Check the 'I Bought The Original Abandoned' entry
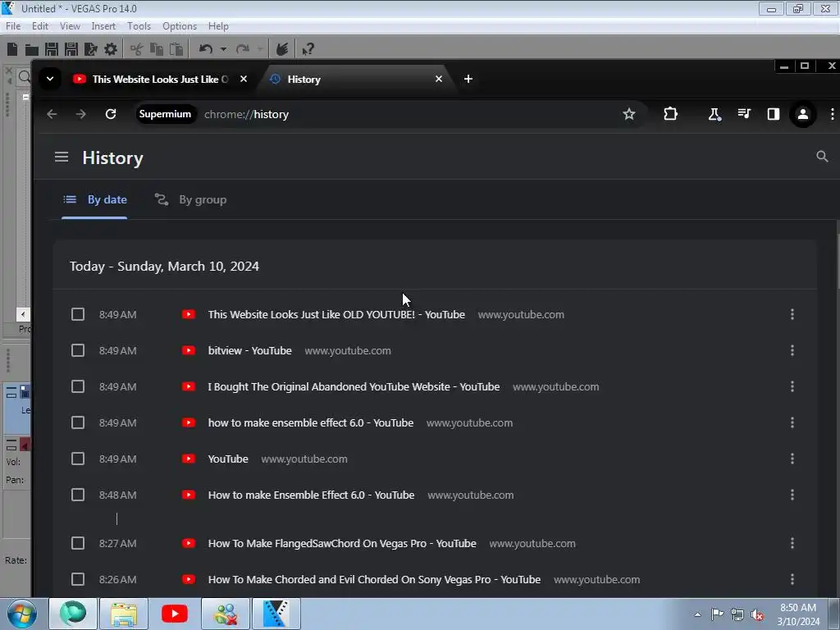 pos(78,387)
